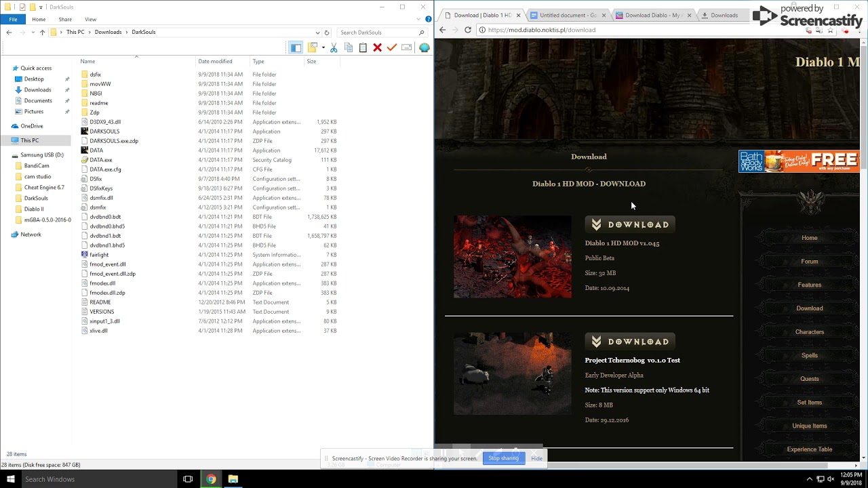
Task: Select Pictures in navigation pane
Action: [x=34, y=111]
